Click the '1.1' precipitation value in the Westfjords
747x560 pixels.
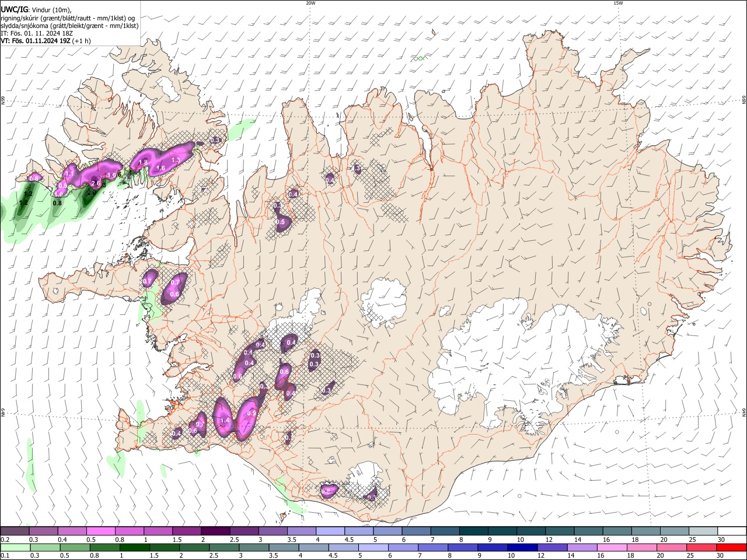[69, 174]
